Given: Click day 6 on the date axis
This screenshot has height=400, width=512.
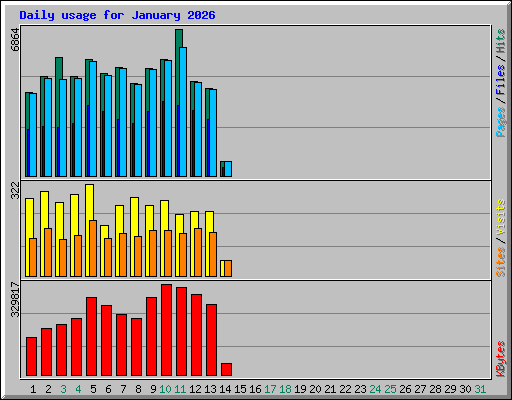Looking at the screenshot, I should 108,389.
